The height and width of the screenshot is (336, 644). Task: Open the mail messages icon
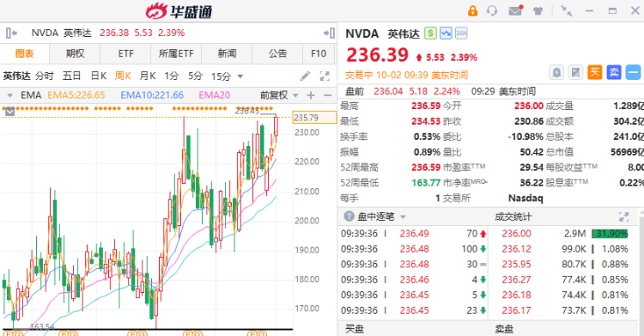point(515,10)
